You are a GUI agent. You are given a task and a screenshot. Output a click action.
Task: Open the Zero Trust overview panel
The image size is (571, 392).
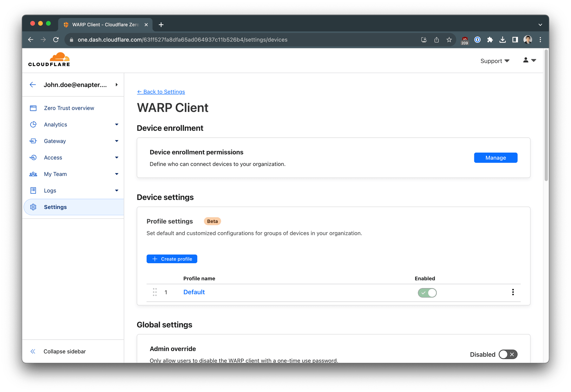(33, 108)
